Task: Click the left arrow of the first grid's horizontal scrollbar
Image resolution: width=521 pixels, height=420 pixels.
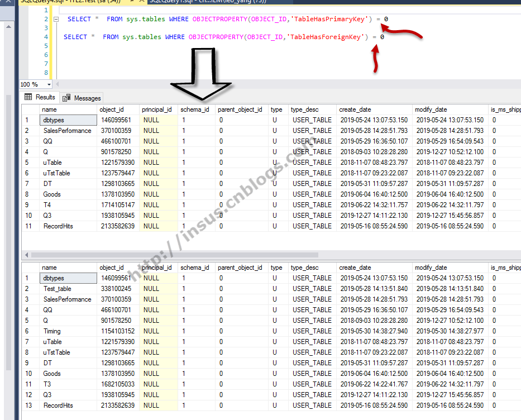Action: coord(27,255)
